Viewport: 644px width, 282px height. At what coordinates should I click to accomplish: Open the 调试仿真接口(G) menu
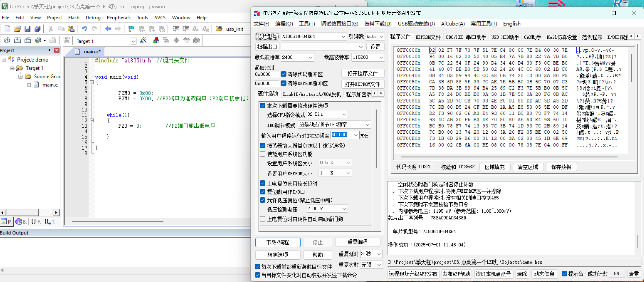(x=340, y=24)
